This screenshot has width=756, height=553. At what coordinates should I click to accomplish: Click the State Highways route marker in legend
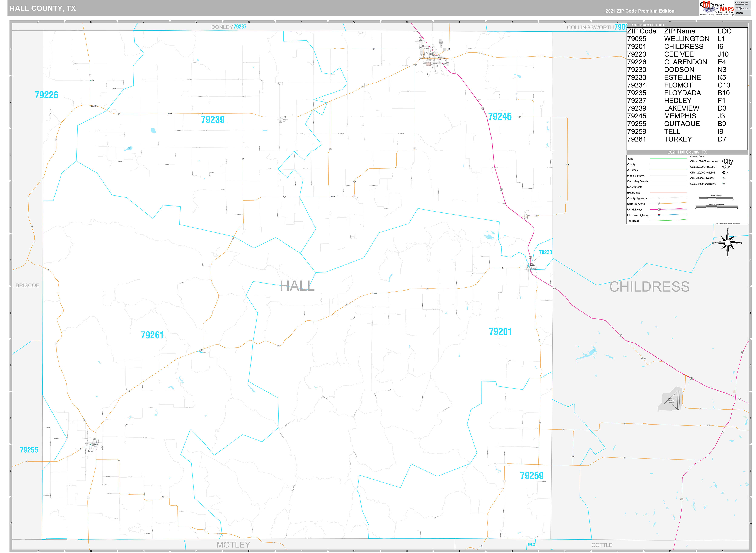[659, 204]
